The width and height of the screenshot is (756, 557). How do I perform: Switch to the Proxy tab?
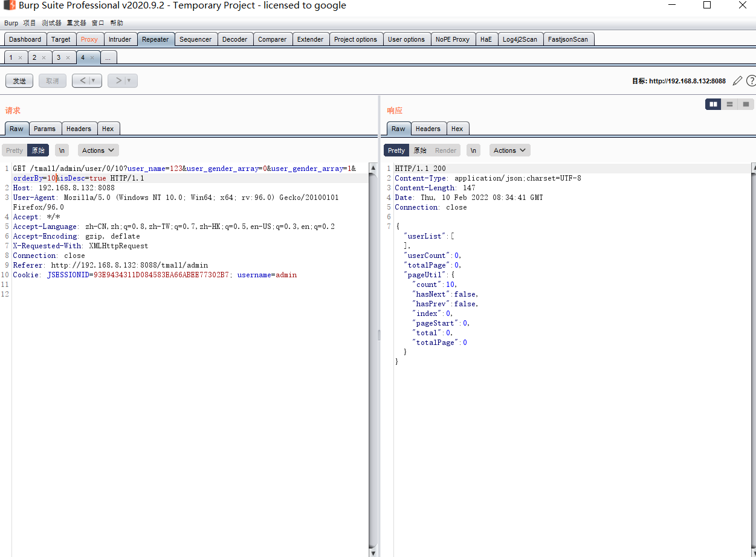pyautogui.click(x=89, y=39)
